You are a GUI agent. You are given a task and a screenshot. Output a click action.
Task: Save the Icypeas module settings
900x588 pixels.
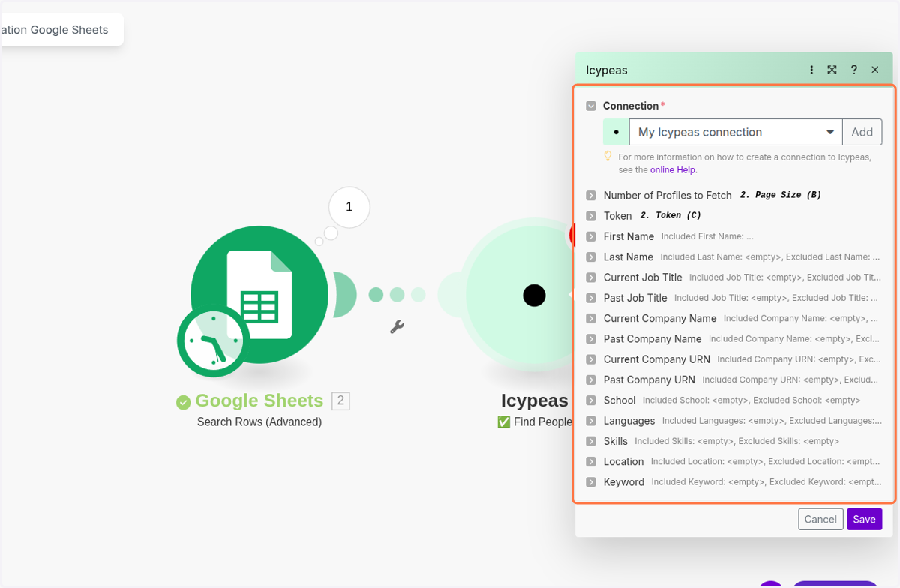(x=864, y=519)
